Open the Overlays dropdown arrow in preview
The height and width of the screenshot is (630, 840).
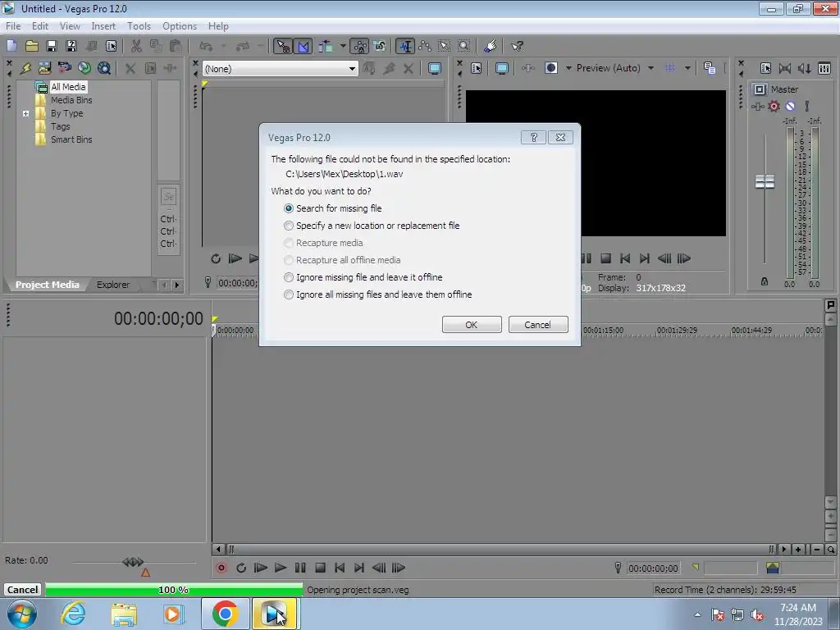pos(687,68)
